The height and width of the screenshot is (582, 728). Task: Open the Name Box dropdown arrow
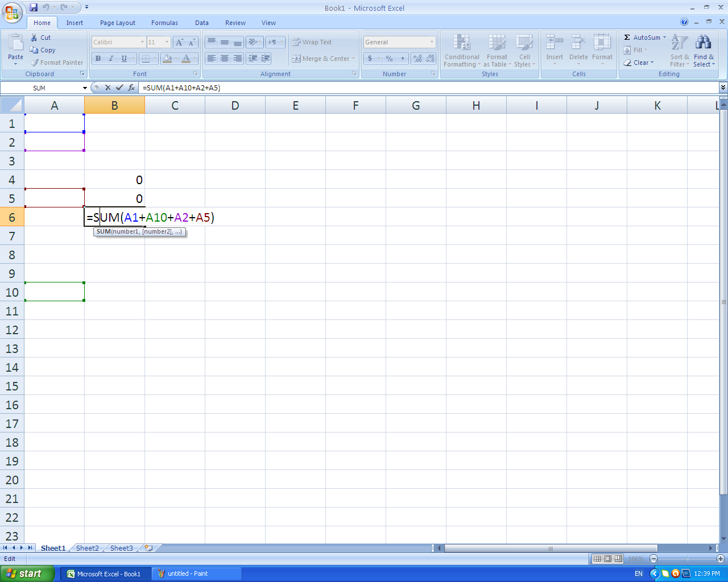[85, 88]
